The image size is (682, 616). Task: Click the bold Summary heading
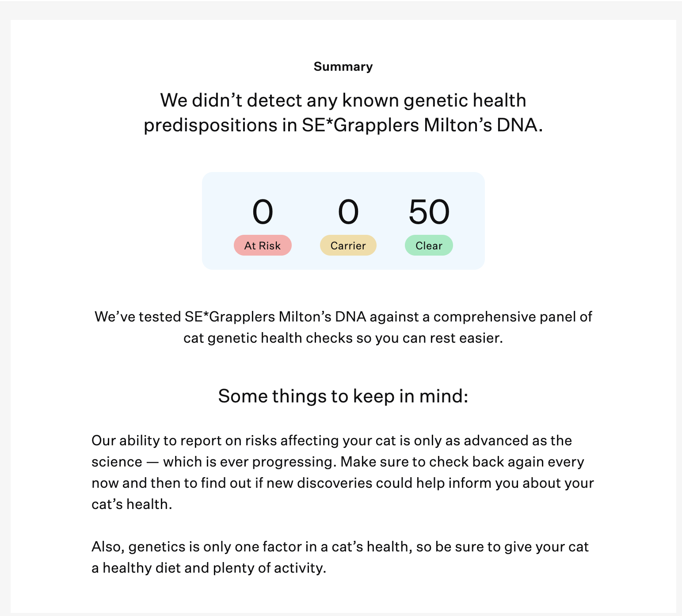click(343, 67)
